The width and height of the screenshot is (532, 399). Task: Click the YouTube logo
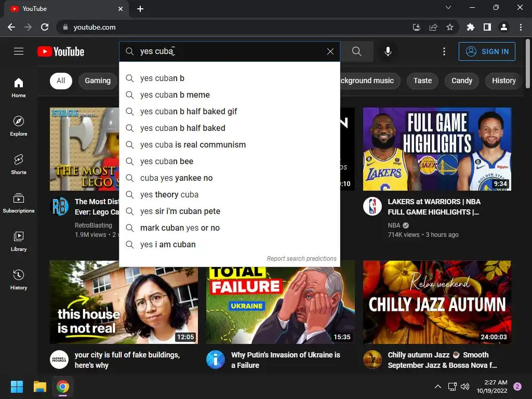61,51
